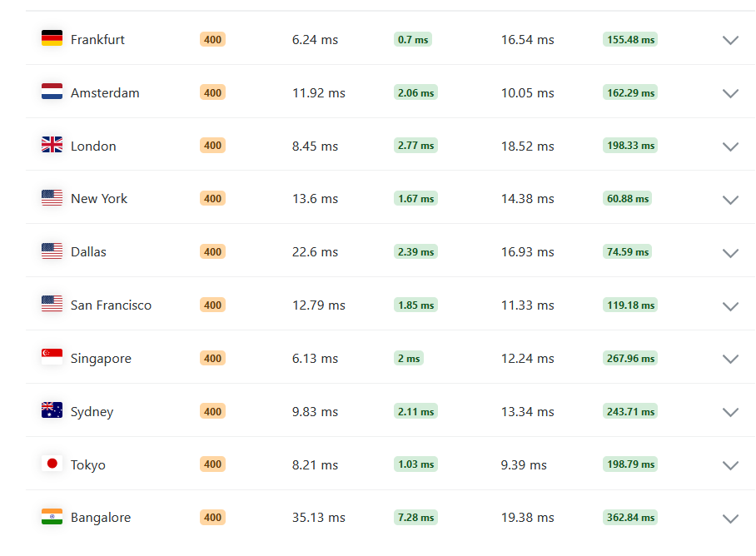Click the 400 status badge for London

[x=212, y=146]
